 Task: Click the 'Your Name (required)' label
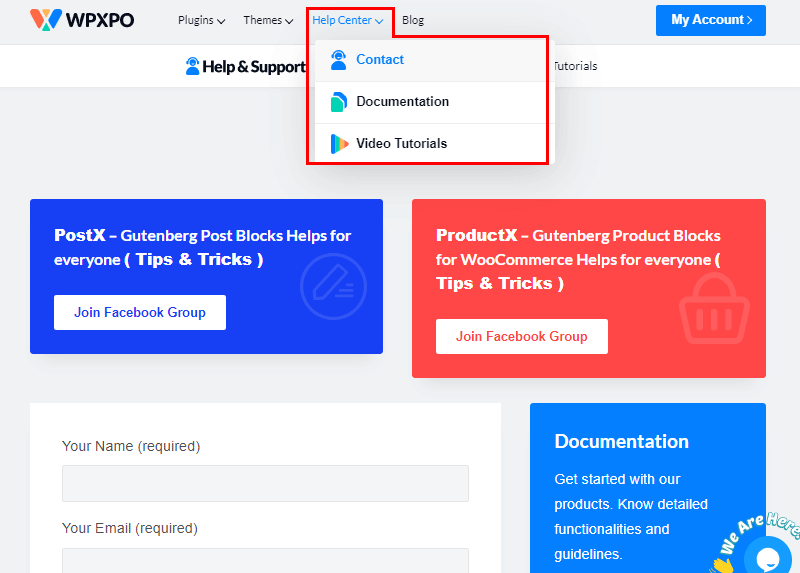coord(131,446)
